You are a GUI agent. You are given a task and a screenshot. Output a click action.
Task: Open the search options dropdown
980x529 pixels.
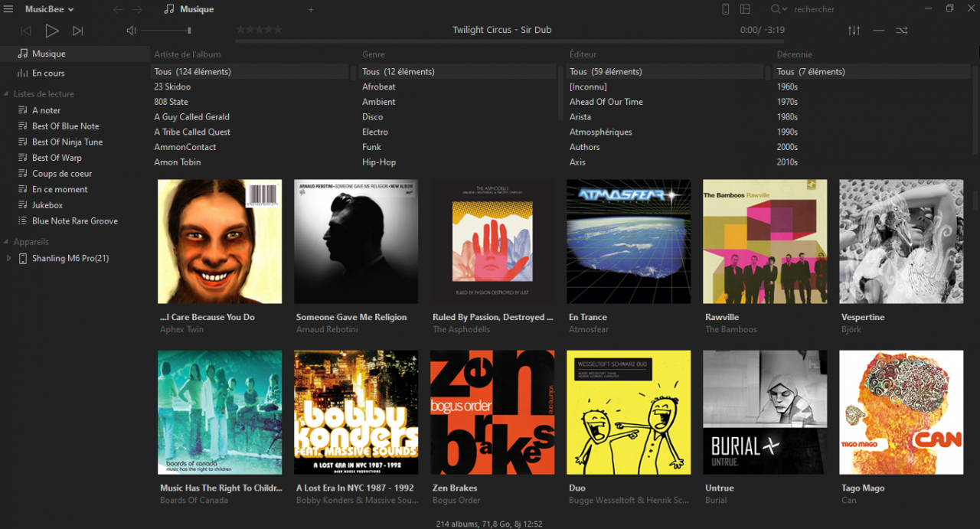[779, 9]
